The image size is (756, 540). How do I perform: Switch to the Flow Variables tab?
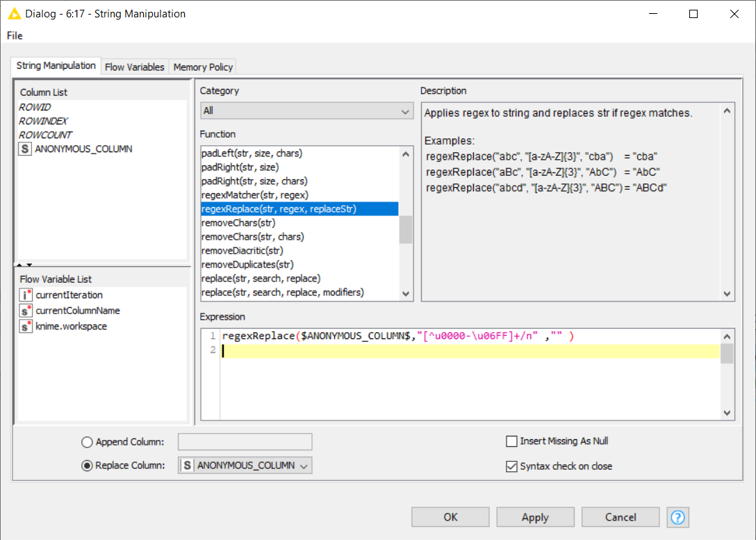134,66
